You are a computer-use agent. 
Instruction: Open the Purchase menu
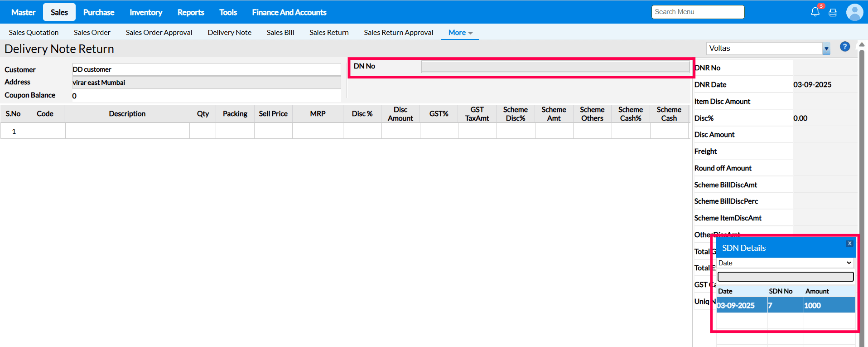pos(99,12)
